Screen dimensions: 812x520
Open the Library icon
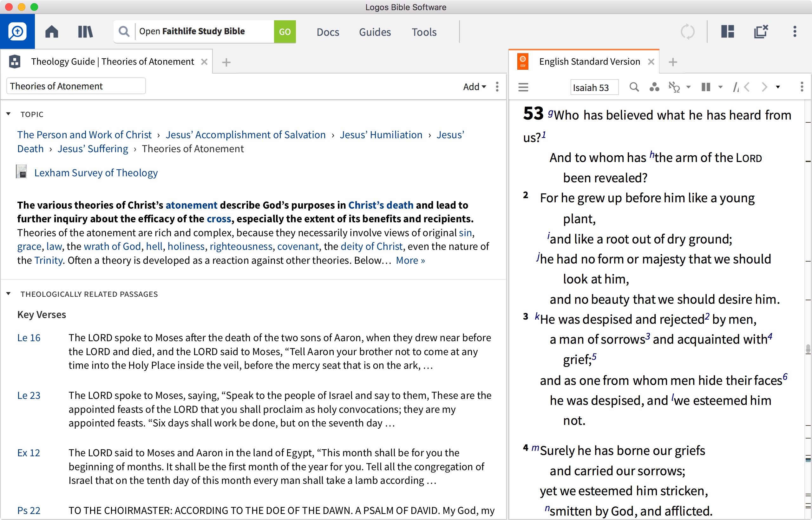click(85, 32)
